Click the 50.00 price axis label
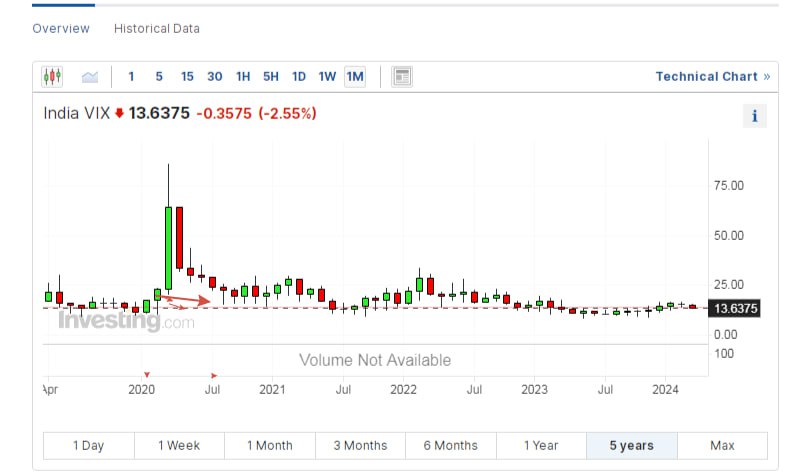Viewport: 803px width, 476px height. tap(729, 236)
